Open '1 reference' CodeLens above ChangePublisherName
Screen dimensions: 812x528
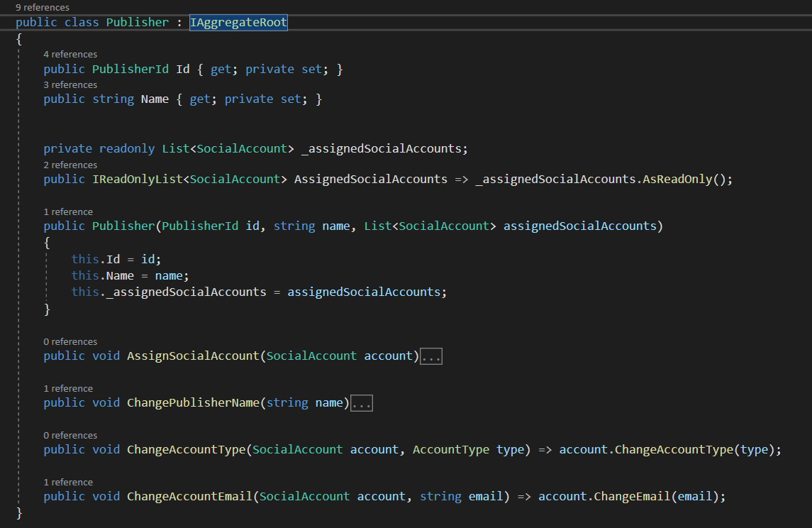click(x=68, y=389)
